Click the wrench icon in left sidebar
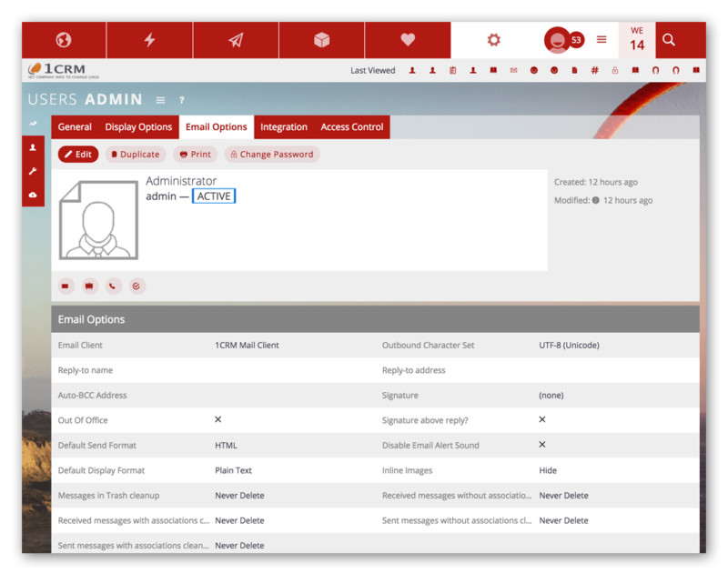Viewport: 728px width, 573px height. tap(33, 171)
